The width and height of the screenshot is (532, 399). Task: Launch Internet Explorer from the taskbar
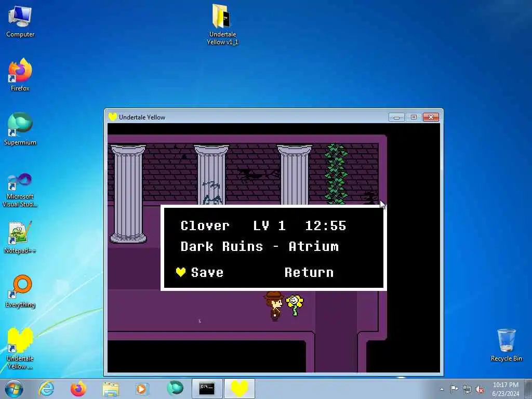point(46,389)
